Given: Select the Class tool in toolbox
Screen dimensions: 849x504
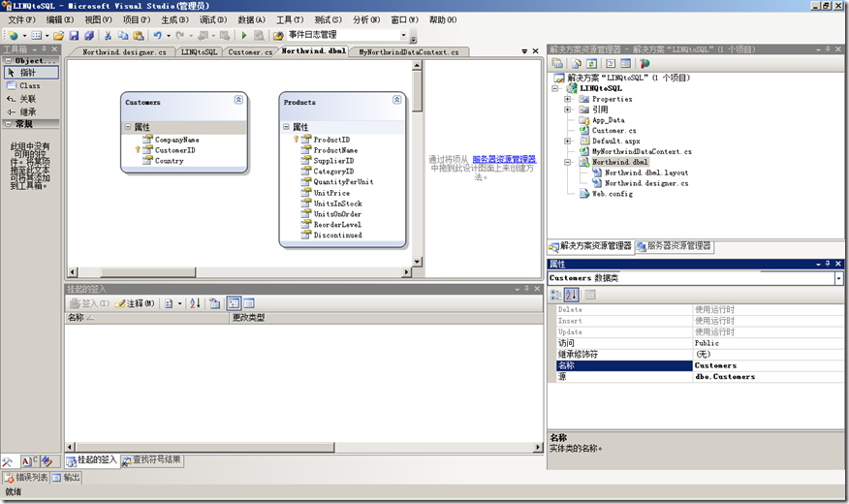Looking at the screenshot, I should click(31, 85).
